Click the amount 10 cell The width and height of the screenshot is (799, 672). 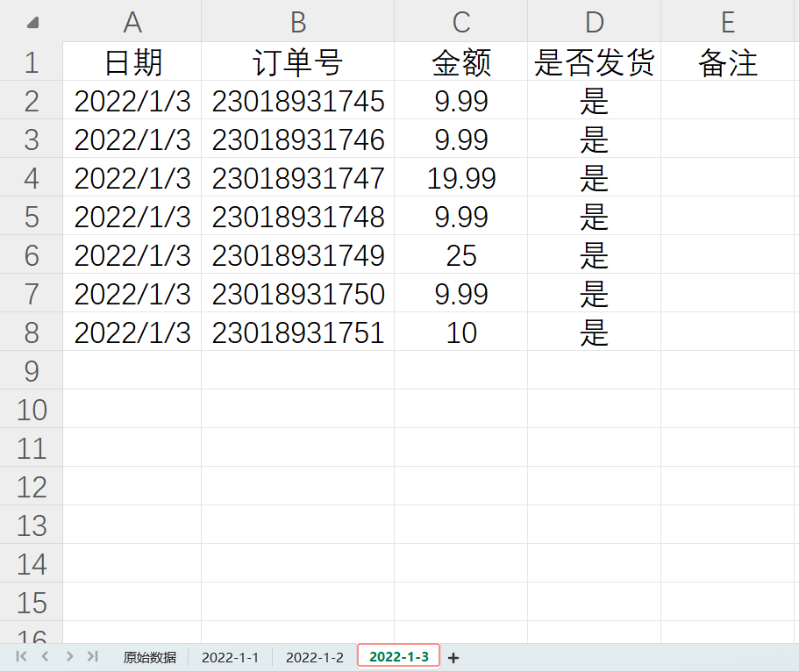click(x=461, y=332)
